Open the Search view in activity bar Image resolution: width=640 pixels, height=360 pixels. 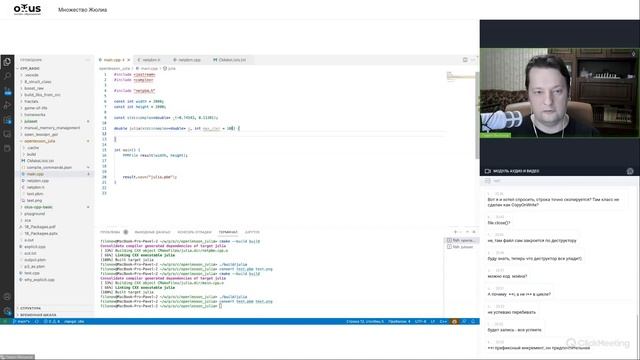click(7, 76)
